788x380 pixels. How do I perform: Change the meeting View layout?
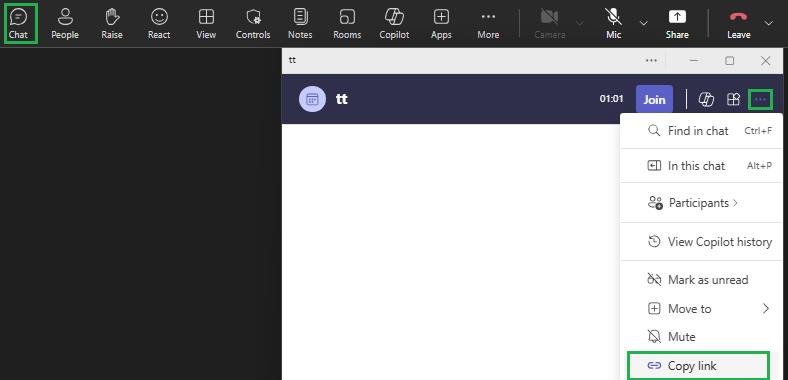coord(206,24)
